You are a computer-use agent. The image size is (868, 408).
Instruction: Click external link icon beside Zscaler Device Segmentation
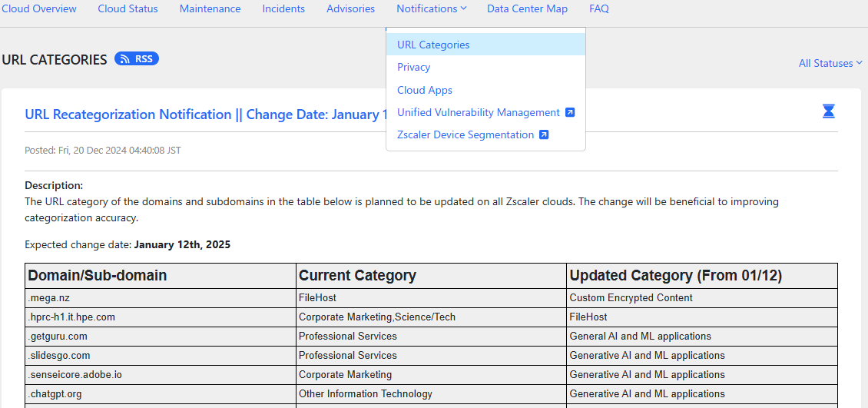coord(544,134)
